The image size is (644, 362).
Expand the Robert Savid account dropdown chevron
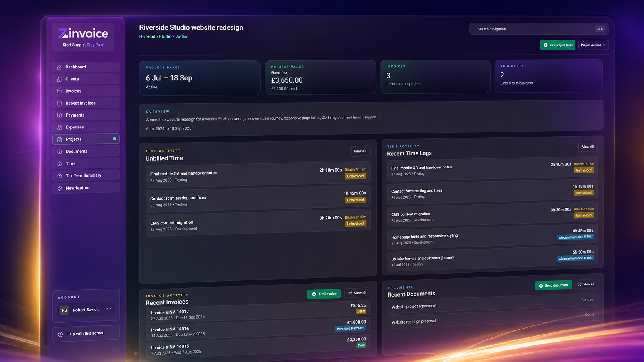pos(109,309)
